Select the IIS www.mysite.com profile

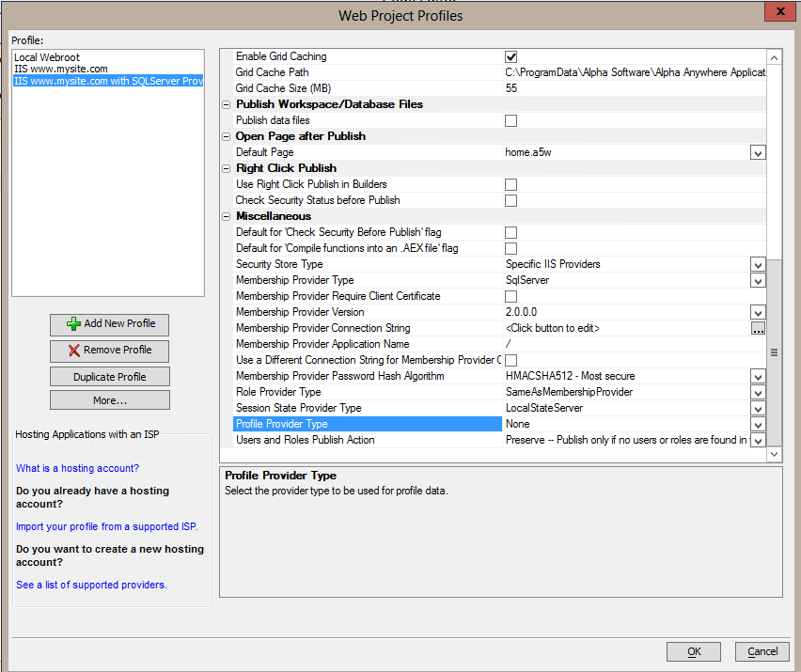61,69
